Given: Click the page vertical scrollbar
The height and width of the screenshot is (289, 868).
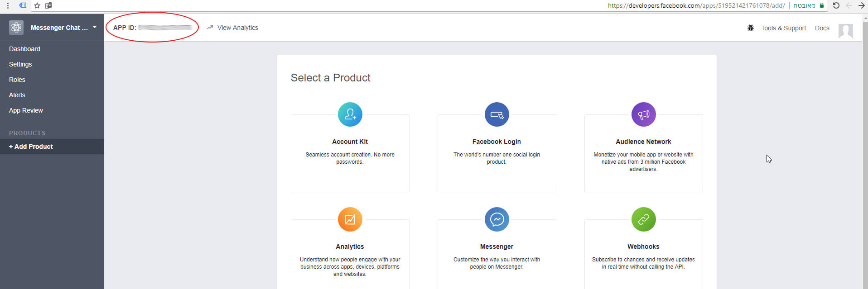Looking at the screenshot, I should [x=865, y=152].
